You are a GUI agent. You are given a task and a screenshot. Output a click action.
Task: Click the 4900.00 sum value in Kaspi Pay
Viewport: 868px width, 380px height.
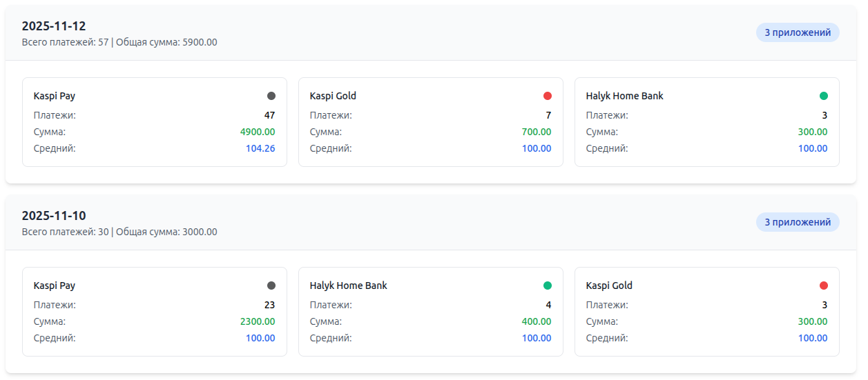pos(258,132)
